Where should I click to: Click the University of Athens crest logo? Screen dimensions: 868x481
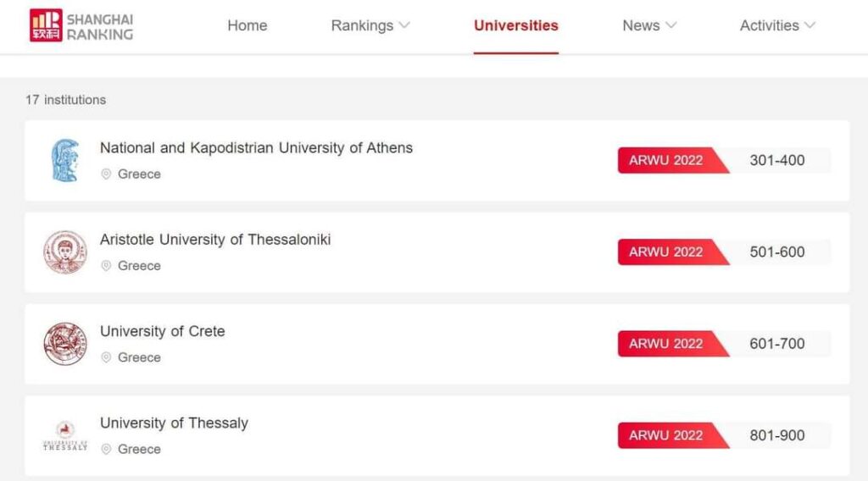pos(65,160)
